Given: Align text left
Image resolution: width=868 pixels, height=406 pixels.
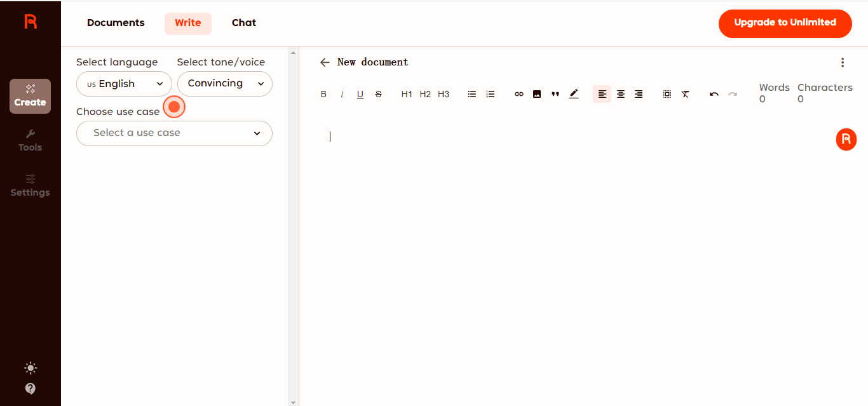Looking at the screenshot, I should (602, 94).
